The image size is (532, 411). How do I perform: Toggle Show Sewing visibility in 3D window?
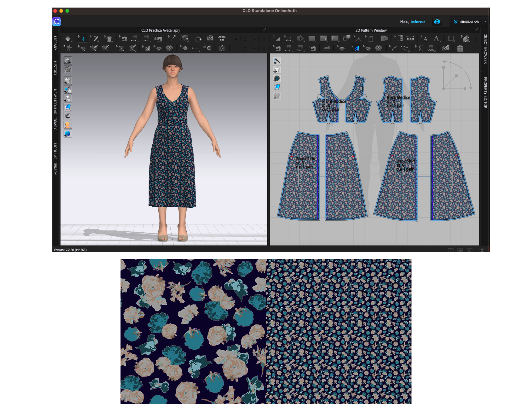click(x=68, y=90)
